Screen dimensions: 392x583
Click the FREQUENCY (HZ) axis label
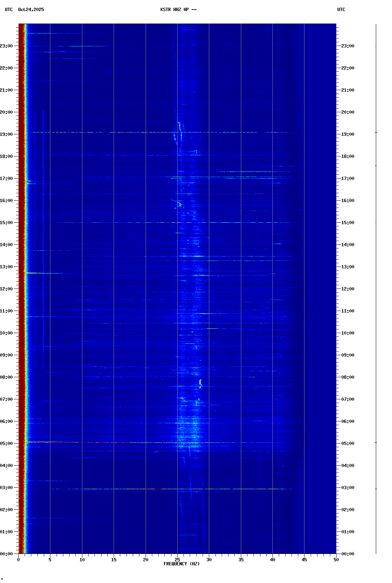[181, 564]
